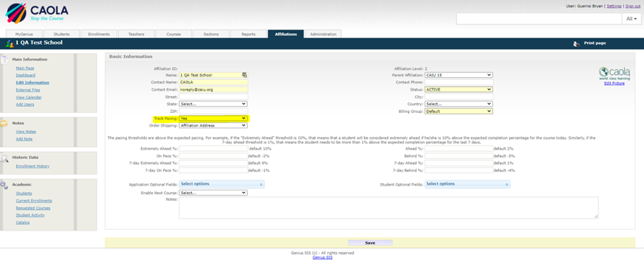Click the Main Information section icon

click(5, 59)
